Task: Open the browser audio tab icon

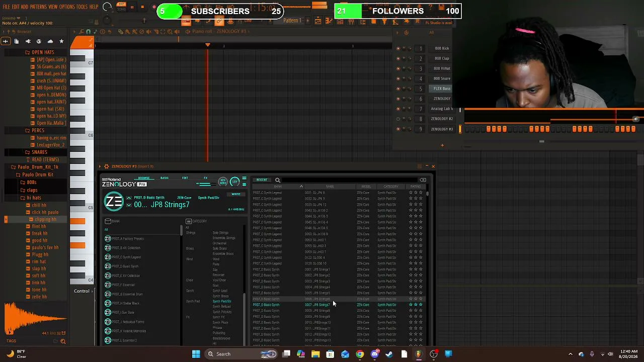Action: coord(6,41)
